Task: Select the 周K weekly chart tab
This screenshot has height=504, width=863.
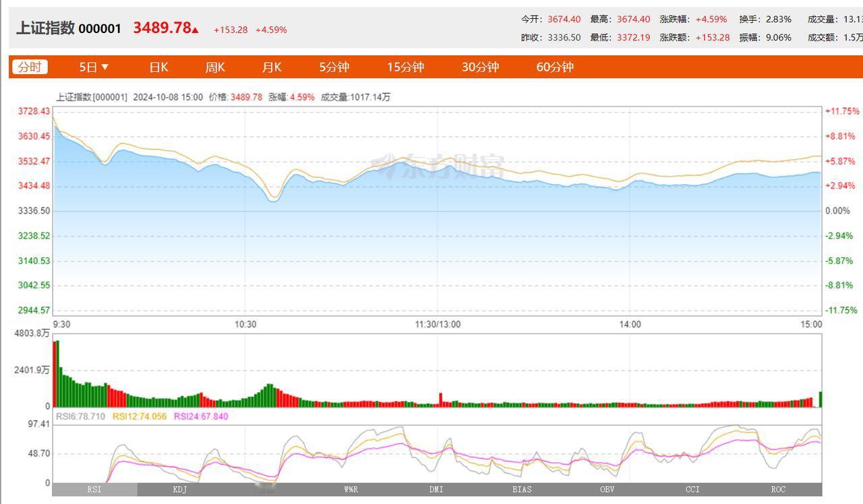Action: (x=215, y=67)
